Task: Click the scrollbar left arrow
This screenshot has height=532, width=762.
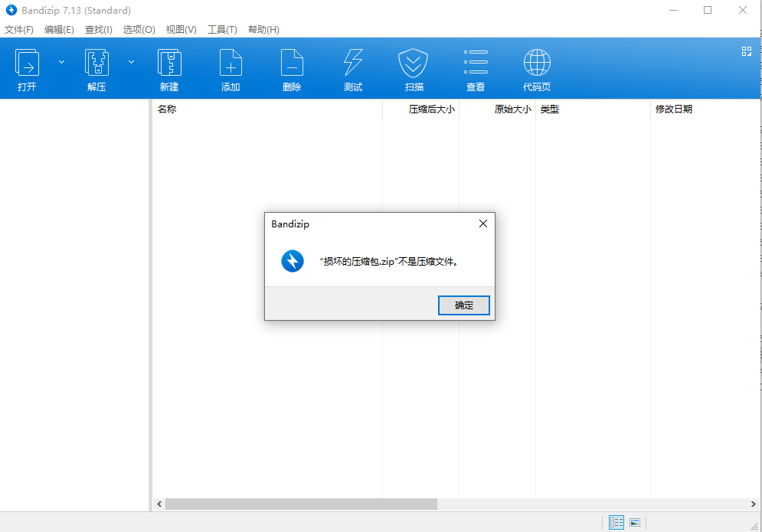Action: click(x=159, y=504)
